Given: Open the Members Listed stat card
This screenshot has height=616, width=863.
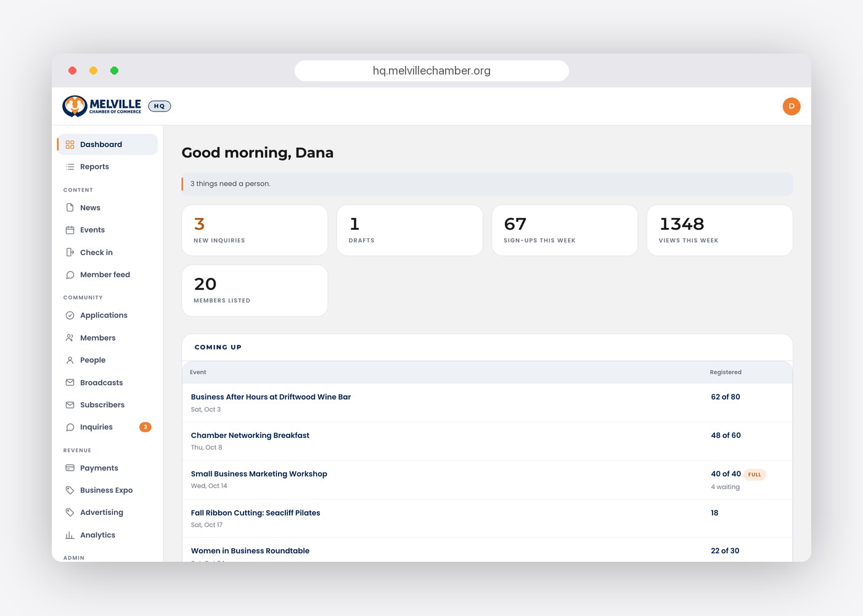Looking at the screenshot, I should (255, 291).
